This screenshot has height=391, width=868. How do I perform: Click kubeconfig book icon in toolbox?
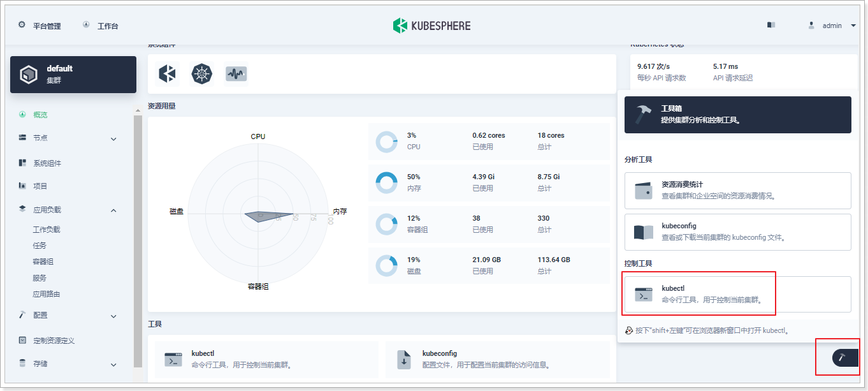(x=644, y=232)
